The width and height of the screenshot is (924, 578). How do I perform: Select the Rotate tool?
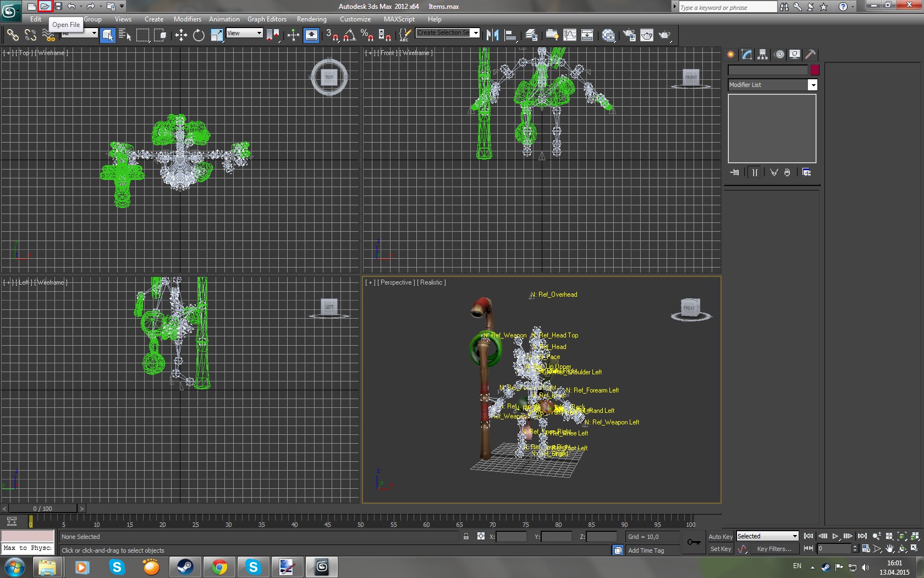click(x=199, y=35)
